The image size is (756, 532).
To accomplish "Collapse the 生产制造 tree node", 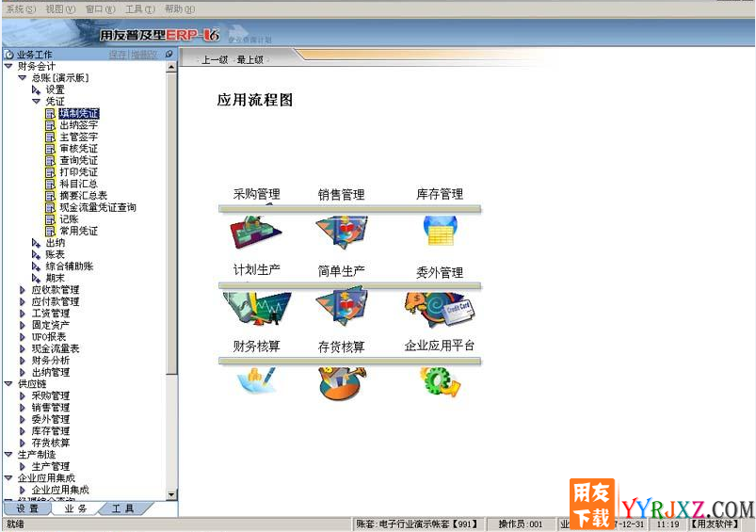I will pos(8,455).
